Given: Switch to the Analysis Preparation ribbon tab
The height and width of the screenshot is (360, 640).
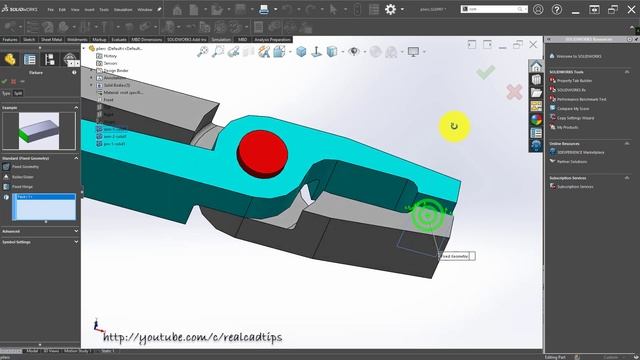Looking at the screenshot, I should coord(272,40).
